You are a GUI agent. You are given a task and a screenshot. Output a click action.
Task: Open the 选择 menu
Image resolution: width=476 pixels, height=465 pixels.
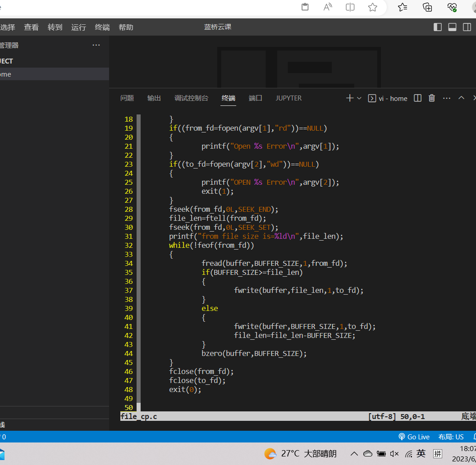click(8, 27)
